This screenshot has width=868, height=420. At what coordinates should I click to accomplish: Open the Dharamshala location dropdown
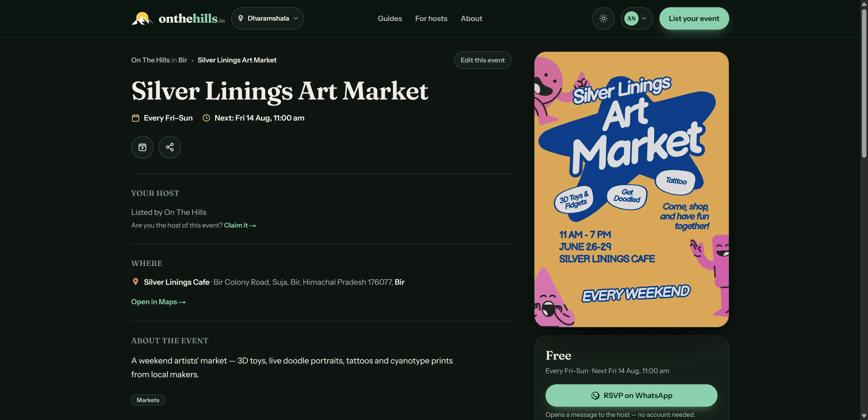[268, 19]
